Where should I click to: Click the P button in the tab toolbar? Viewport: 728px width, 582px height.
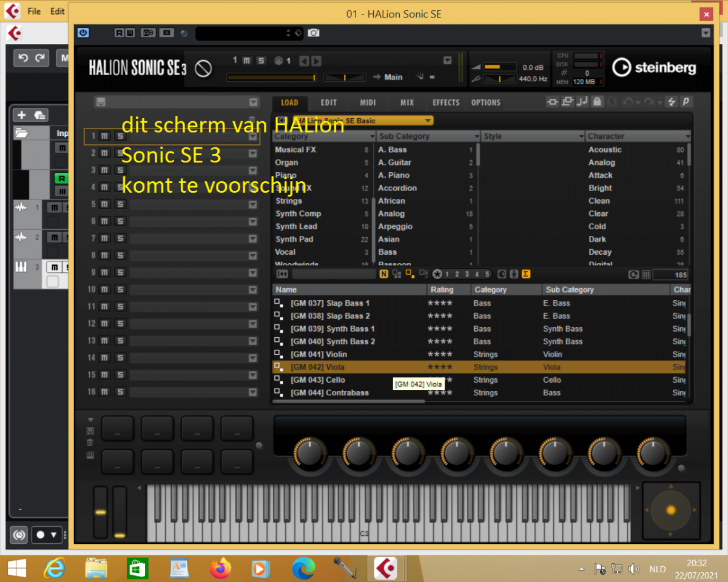click(686, 102)
